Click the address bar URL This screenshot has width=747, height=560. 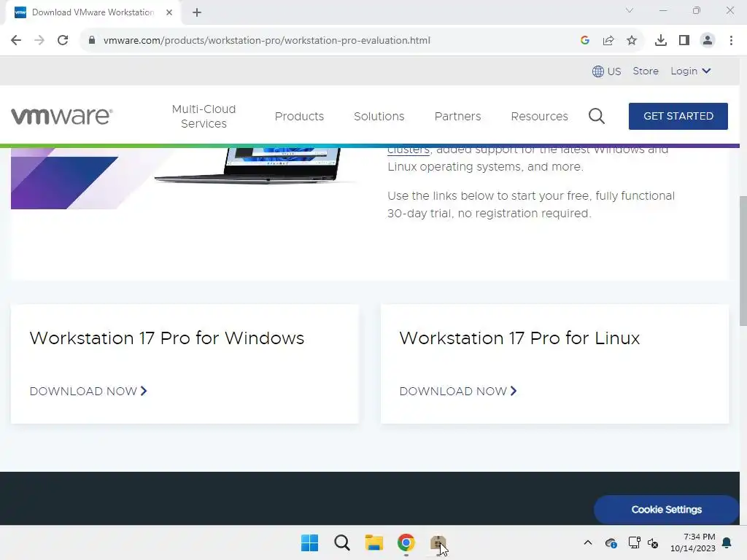coord(267,41)
